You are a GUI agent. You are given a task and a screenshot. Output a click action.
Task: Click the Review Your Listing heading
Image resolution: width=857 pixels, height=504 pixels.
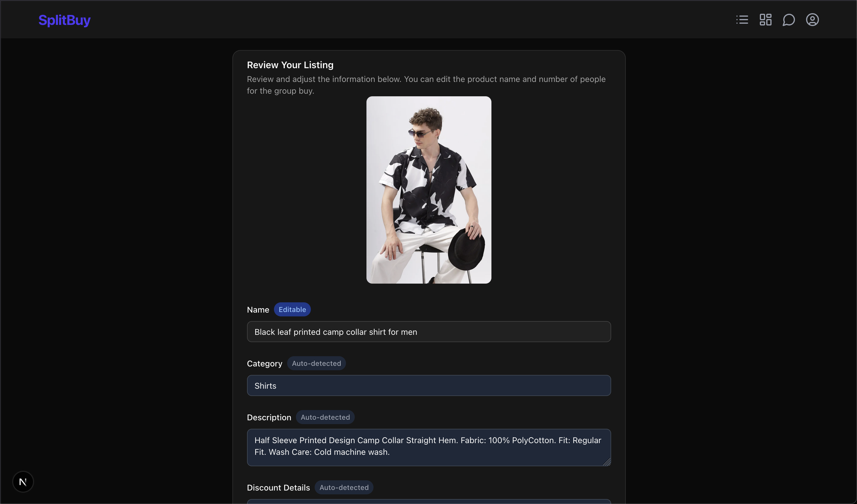pos(290,65)
